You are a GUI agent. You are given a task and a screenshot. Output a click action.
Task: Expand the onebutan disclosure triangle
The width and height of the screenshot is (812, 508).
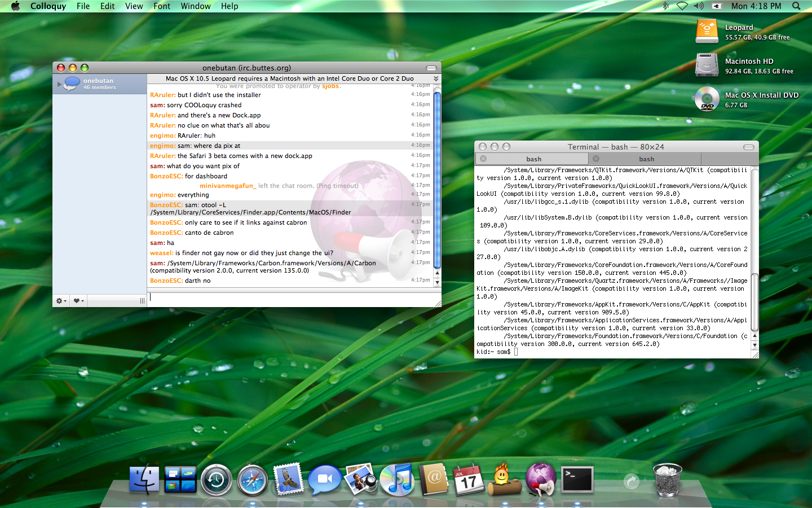pos(59,84)
